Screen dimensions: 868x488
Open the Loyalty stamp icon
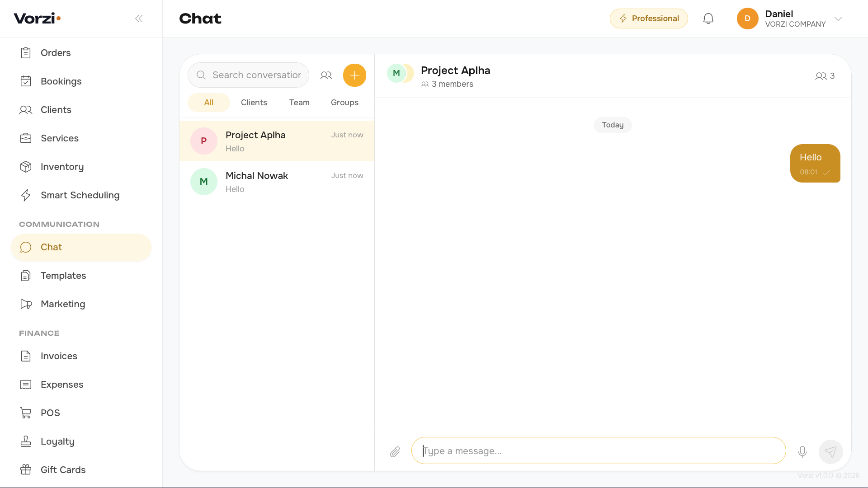(x=26, y=441)
